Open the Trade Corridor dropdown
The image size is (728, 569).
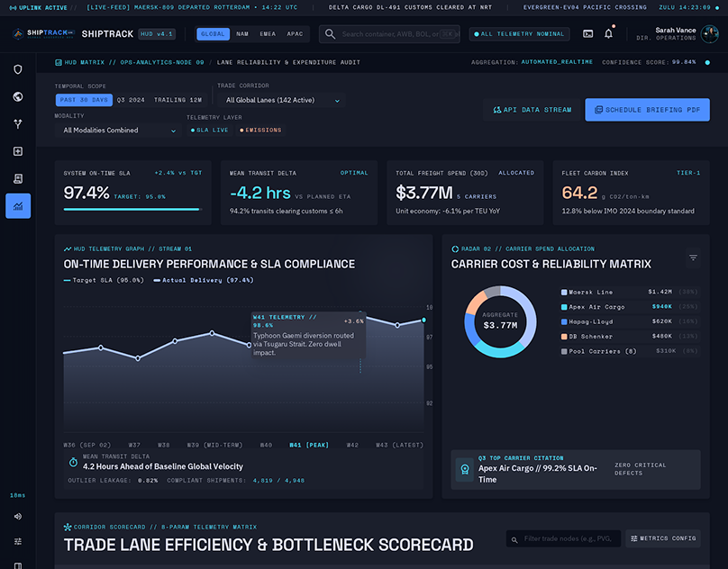281,100
